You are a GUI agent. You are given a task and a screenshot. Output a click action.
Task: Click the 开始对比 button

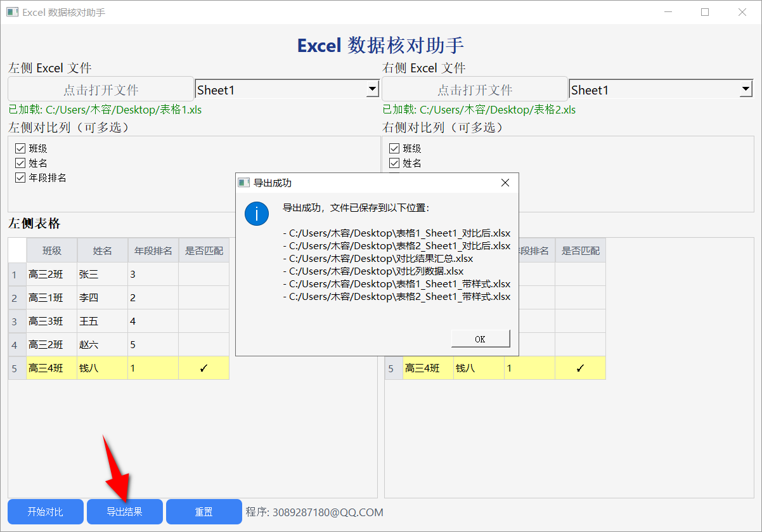tap(45, 512)
